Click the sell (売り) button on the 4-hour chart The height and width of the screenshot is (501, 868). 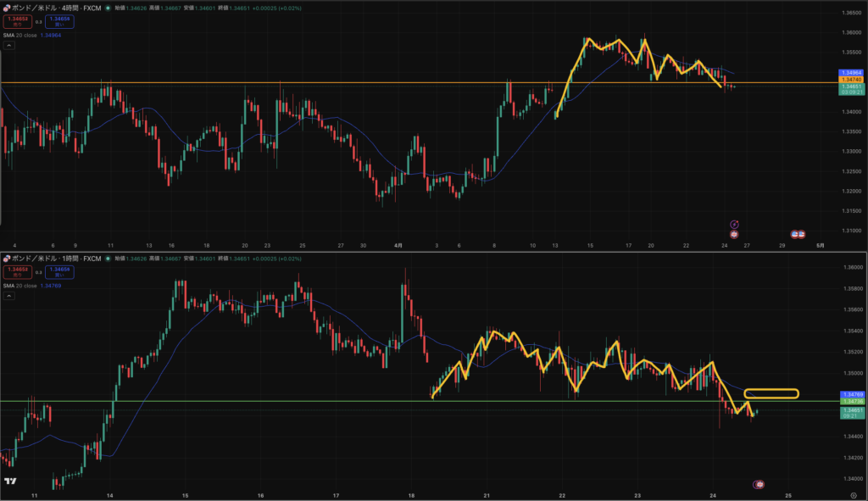pos(16,21)
